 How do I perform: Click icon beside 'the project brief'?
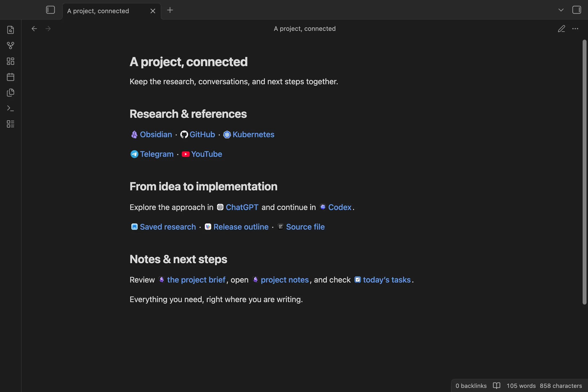click(x=162, y=280)
